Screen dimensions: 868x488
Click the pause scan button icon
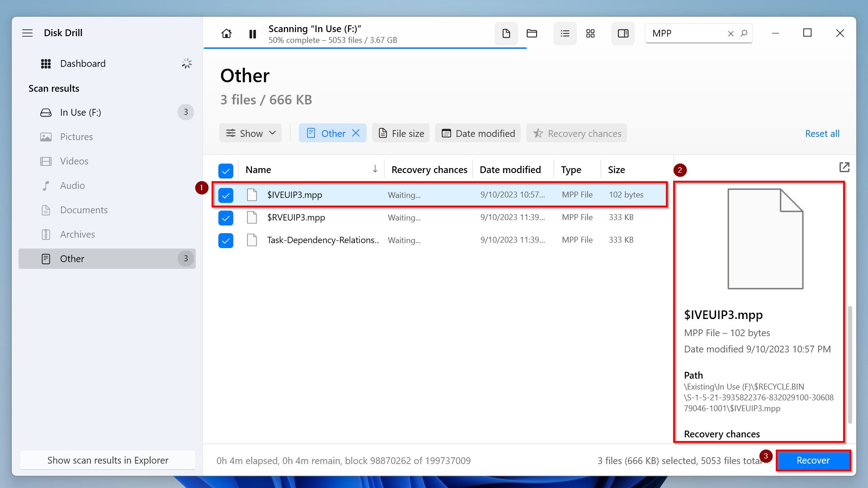coord(253,33)
